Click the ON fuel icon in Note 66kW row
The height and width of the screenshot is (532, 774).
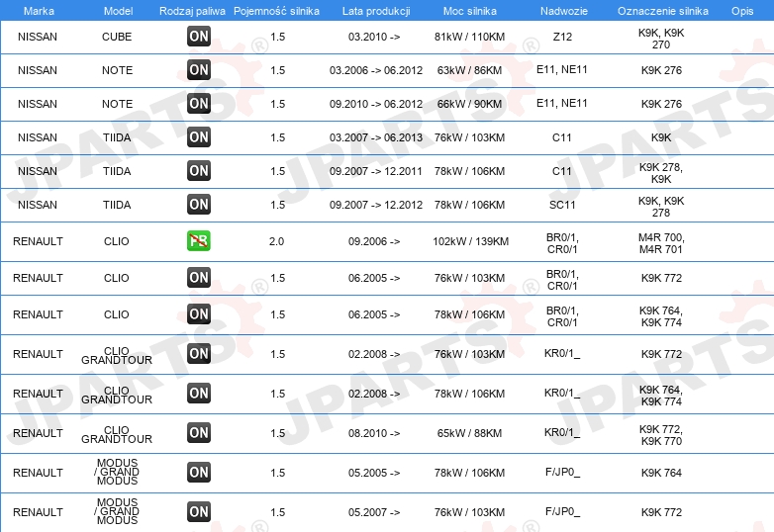tap(199, 103)
